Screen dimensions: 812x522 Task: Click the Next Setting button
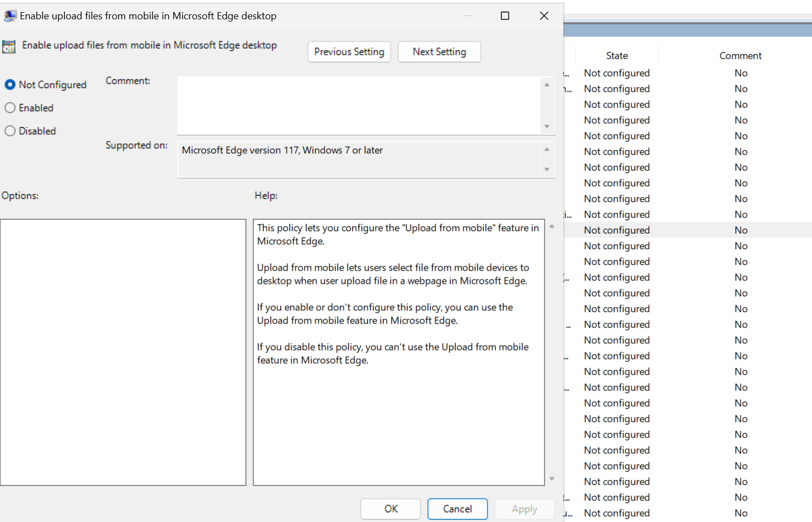pyautogui.click(x=439, y=51)
